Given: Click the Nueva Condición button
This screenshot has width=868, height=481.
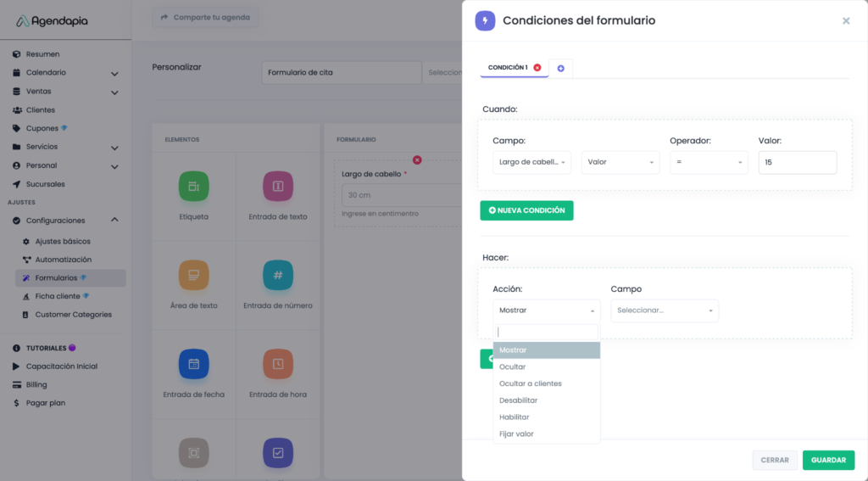Looking at the screenshot, I should point(526,210).
